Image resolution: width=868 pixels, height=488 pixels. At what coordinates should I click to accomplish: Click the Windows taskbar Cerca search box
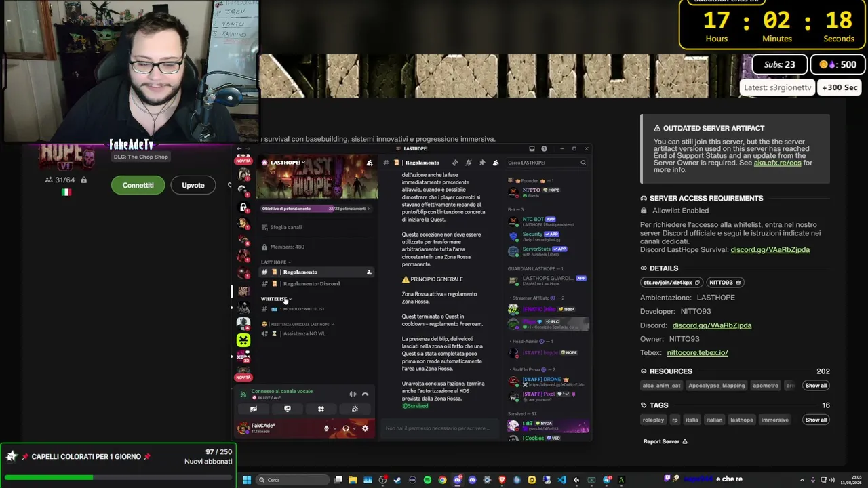(294, 480)
